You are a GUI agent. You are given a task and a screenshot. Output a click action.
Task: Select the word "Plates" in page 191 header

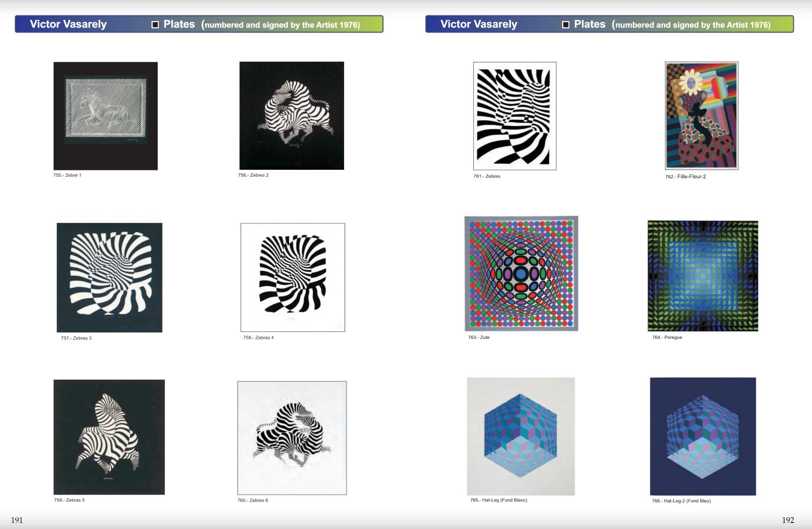(179, 24)
